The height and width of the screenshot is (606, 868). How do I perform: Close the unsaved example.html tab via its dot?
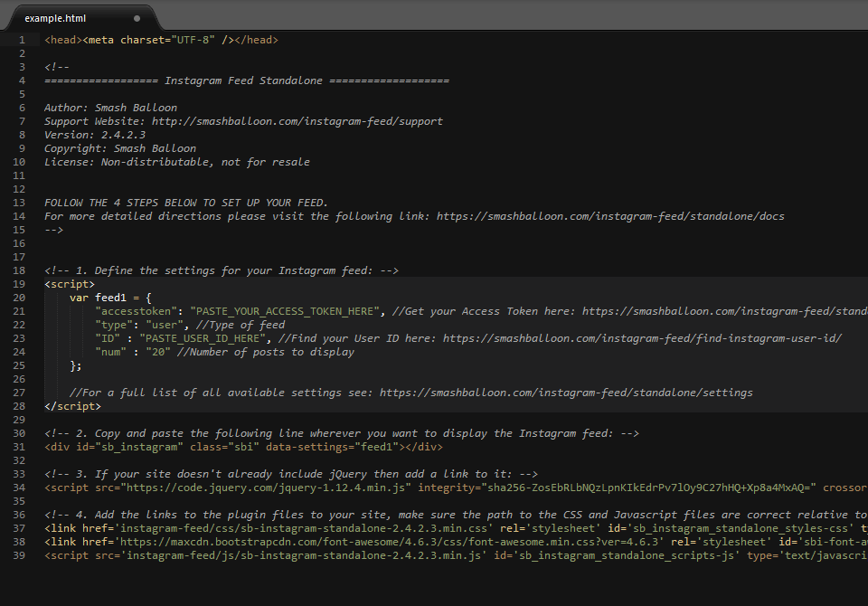point(137,18)
